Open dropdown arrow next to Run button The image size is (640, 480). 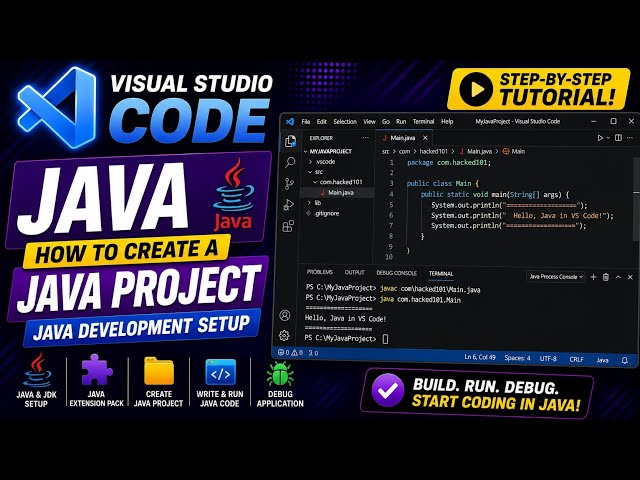click(608, 138)
